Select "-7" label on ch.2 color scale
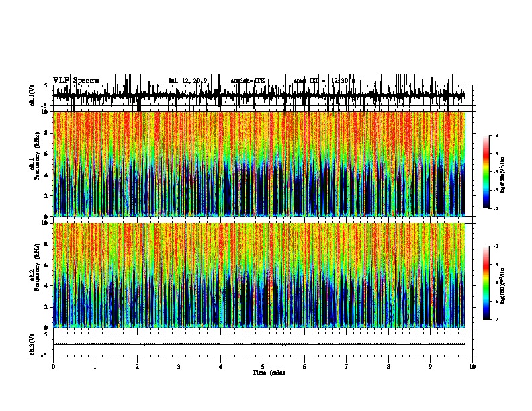This screenshot has height=411, width=532. [495, 320]
